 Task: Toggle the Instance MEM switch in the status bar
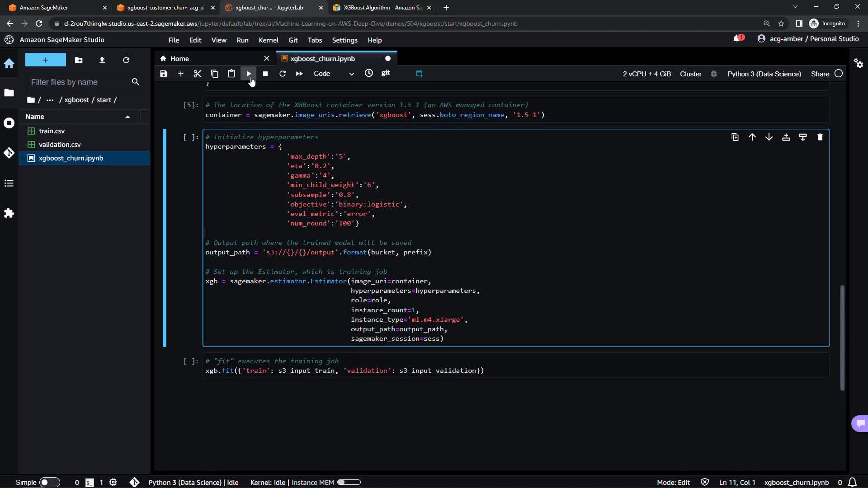pos(349,482)
